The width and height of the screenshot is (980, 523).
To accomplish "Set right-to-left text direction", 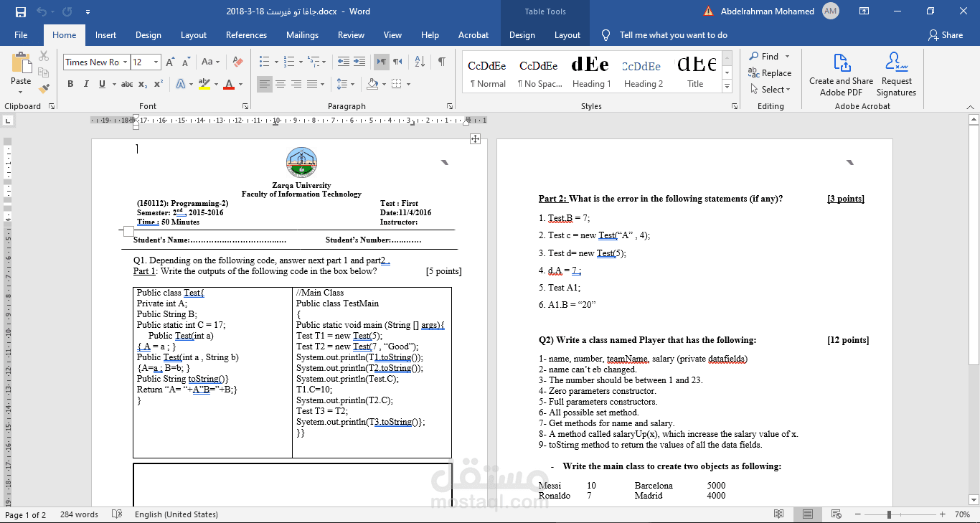I will 397,62.
